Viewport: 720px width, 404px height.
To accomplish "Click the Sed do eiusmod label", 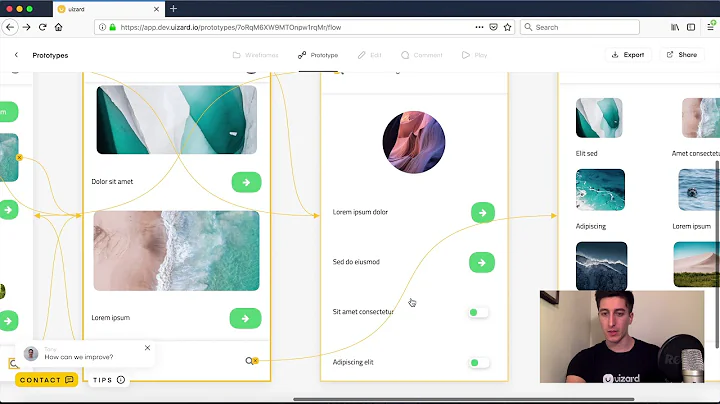I will pyautogui.click(x=356, y=262).
